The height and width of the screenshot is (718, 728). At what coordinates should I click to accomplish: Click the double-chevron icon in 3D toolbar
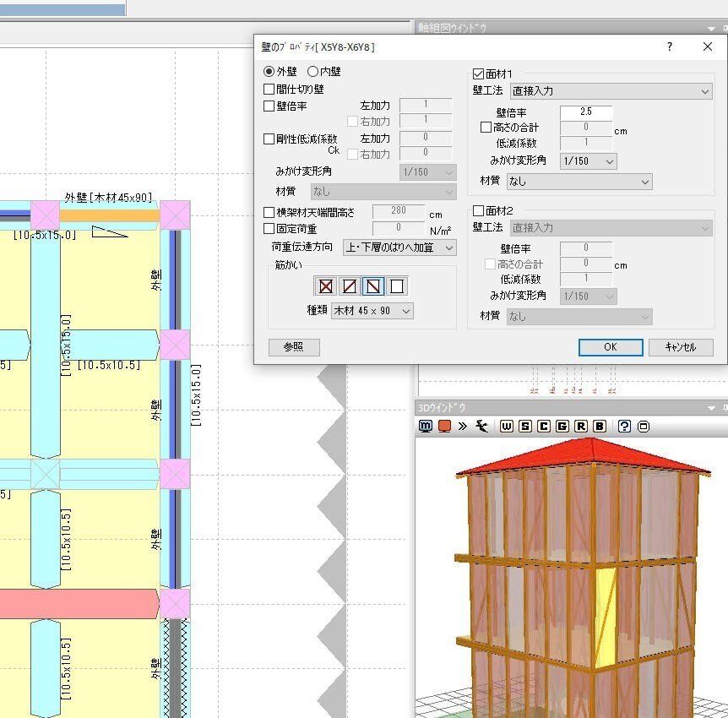463,426
